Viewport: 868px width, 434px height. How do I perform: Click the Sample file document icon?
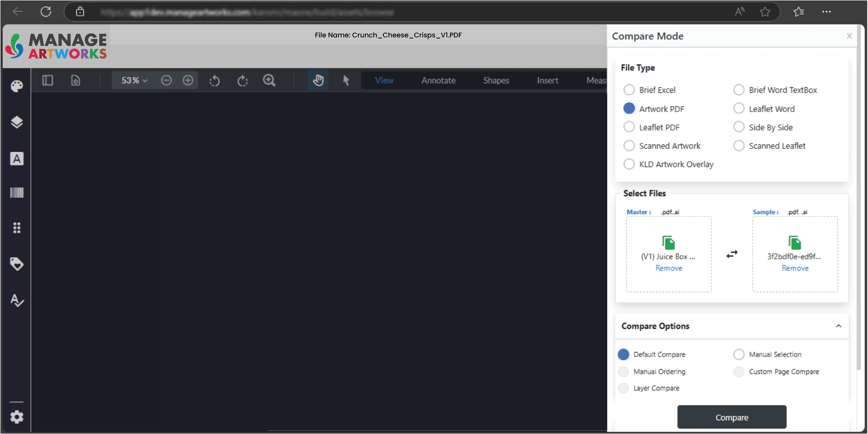click(x=795, y=243)
